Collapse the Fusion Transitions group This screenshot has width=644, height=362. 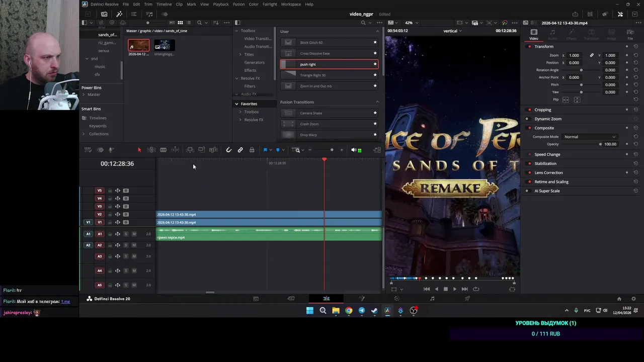(x=377, y=102)
